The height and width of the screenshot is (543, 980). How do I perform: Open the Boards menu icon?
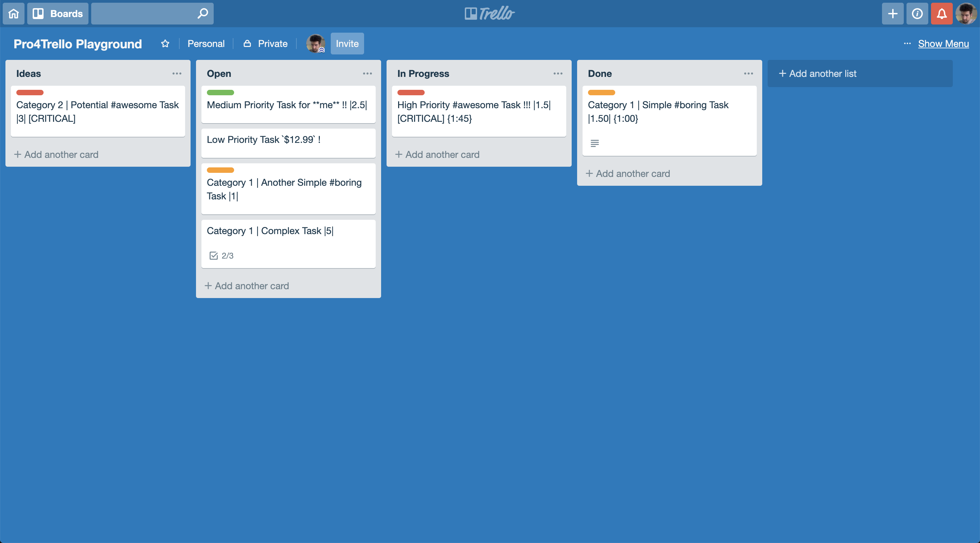39,13
